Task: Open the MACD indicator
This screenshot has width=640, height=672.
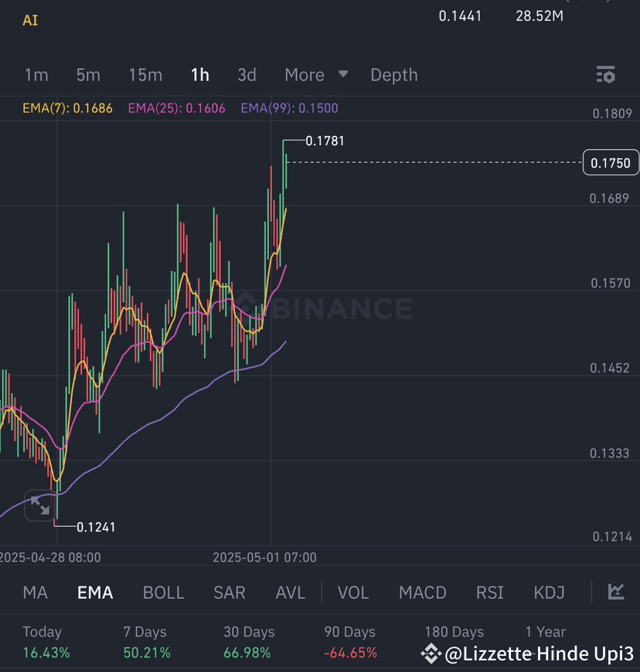Action: pos(422,592)
